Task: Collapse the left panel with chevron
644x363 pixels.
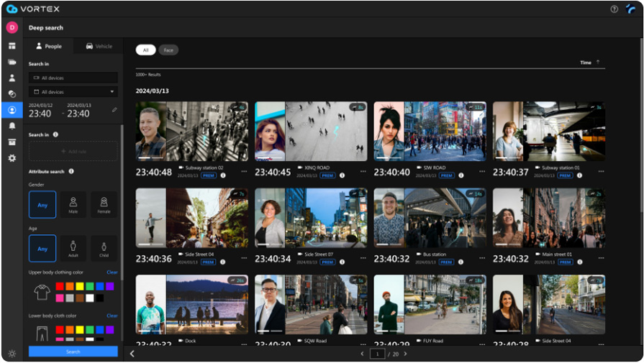Action: tap(132, 354)
